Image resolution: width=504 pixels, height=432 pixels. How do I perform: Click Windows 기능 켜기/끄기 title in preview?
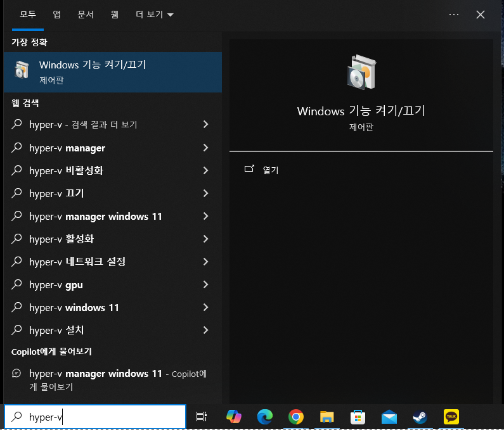click(361, 111)
